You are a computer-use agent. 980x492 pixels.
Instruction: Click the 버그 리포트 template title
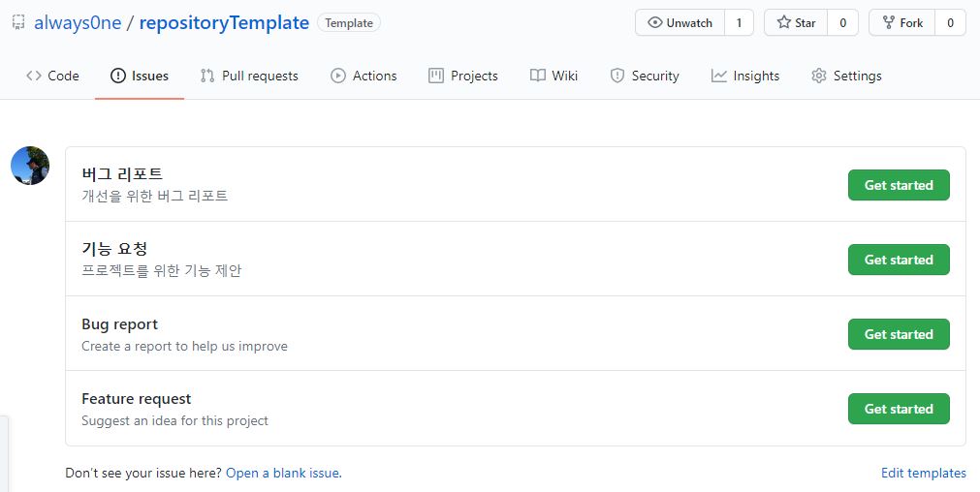click(122, 173)
